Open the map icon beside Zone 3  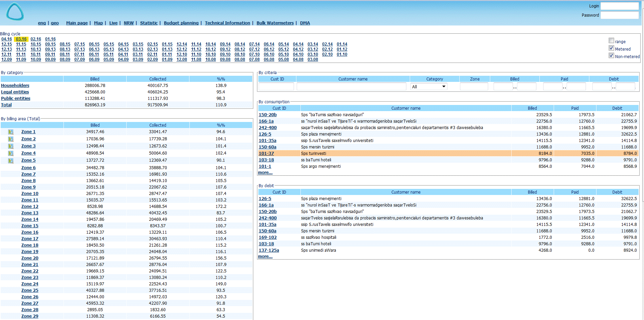[11, 146]
